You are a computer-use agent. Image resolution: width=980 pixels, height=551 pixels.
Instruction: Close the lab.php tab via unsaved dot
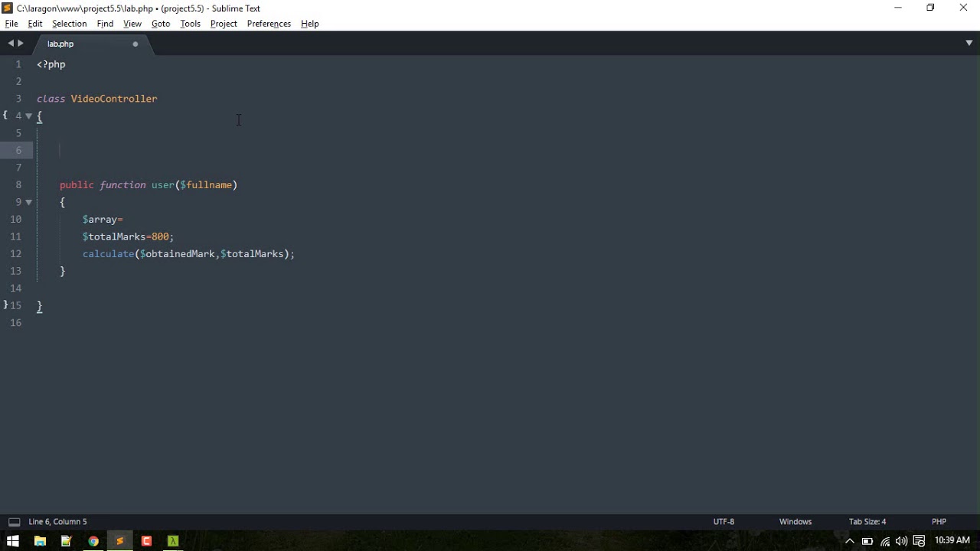point(136,44)
